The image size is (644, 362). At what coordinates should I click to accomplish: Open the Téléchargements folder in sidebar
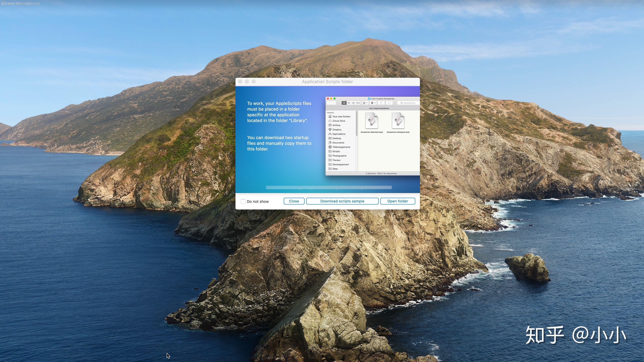coord(341,147)
